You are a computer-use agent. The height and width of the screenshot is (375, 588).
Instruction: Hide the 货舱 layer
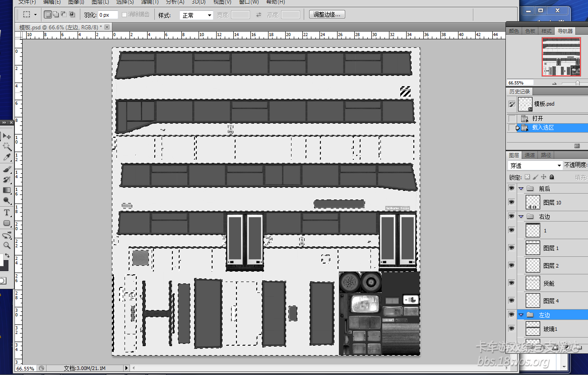click(x=511, y=283)
